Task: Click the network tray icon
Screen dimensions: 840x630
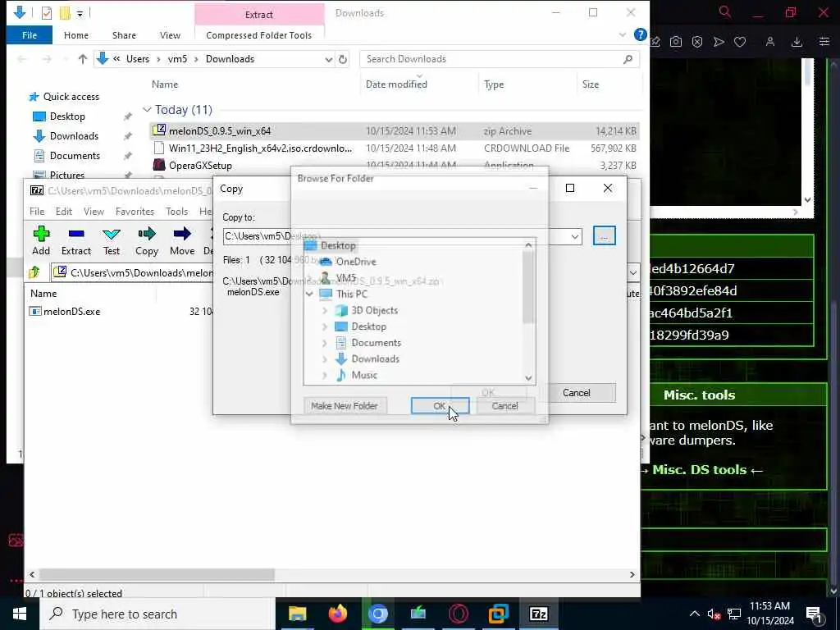Action: tap(734, 614)
